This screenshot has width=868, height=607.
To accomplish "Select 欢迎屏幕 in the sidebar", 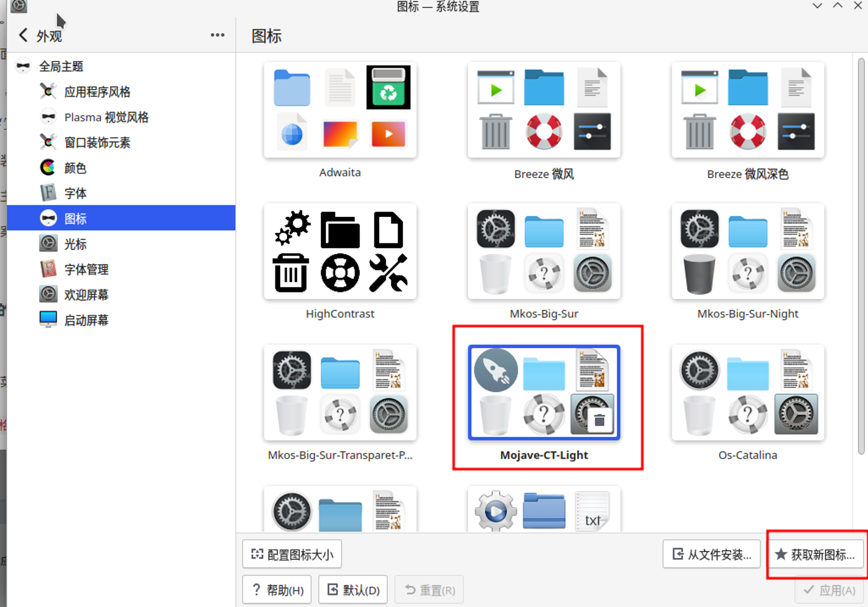I will (122, 295).
